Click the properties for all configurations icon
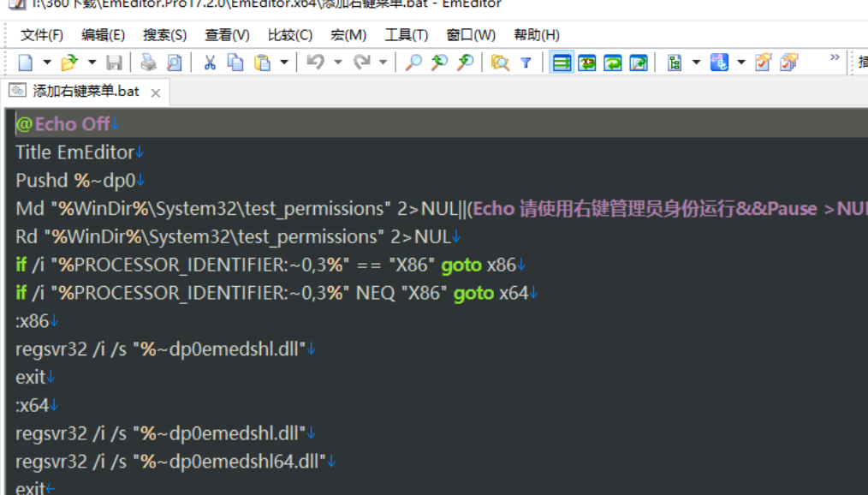 (x=789, y=63)
